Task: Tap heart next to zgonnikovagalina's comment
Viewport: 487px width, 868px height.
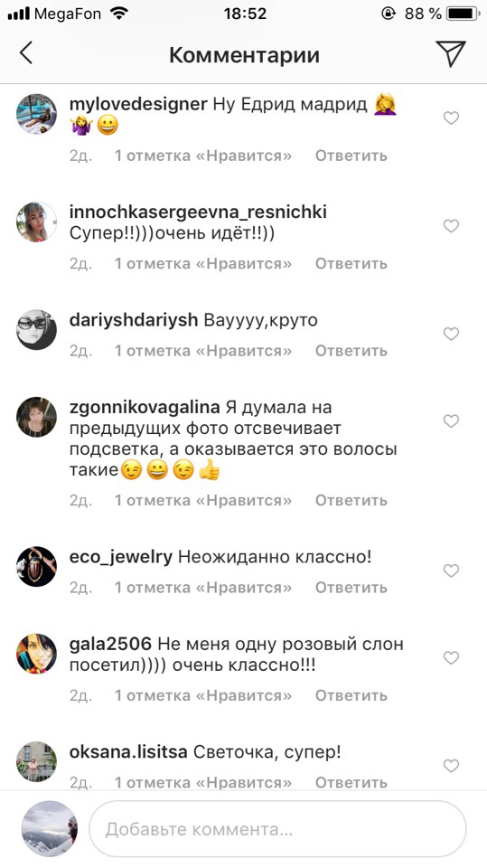Action: 452,421
